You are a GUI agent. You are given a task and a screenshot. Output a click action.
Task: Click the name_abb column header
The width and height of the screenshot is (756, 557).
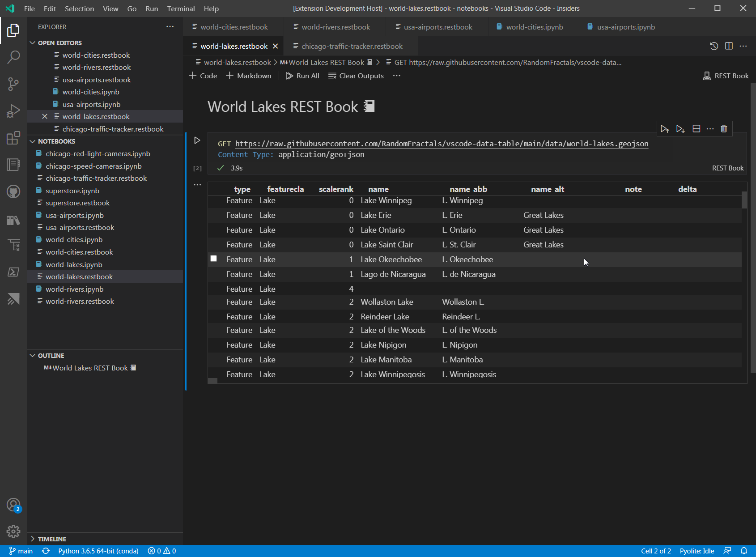[x=468, y=189]
